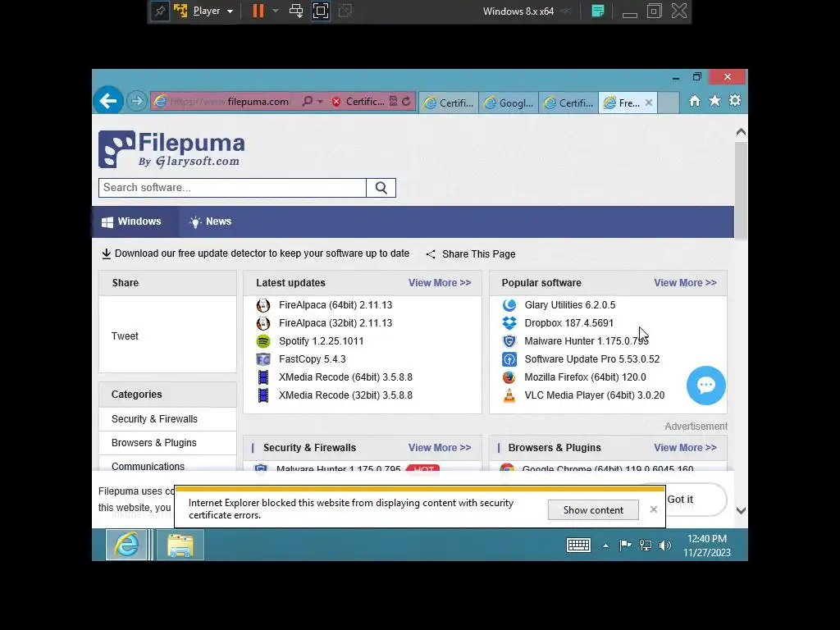Open XMedia Recode (32bit) 3.5.8.8
Viewport: 840px width, 630px height.
pyautogui.click(x=345, y=395)
